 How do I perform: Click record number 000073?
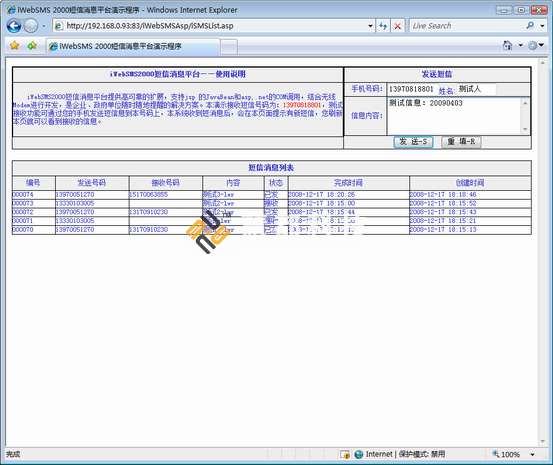tap(23, 204)
